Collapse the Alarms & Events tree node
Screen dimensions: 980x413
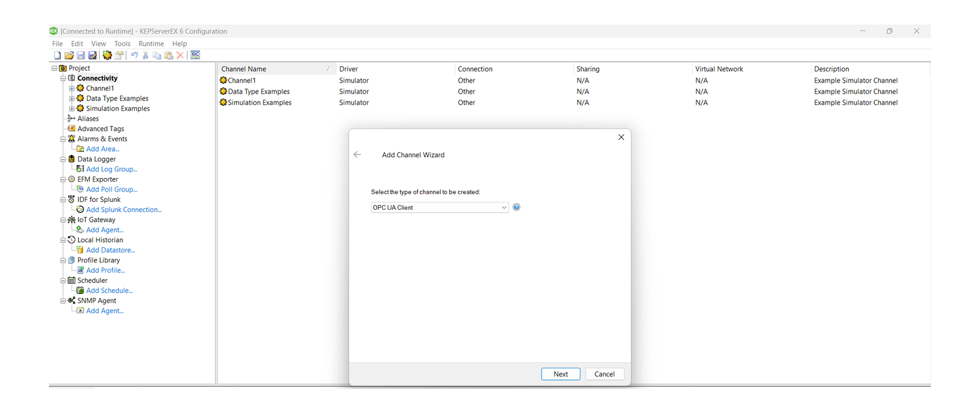coord(62,139)
